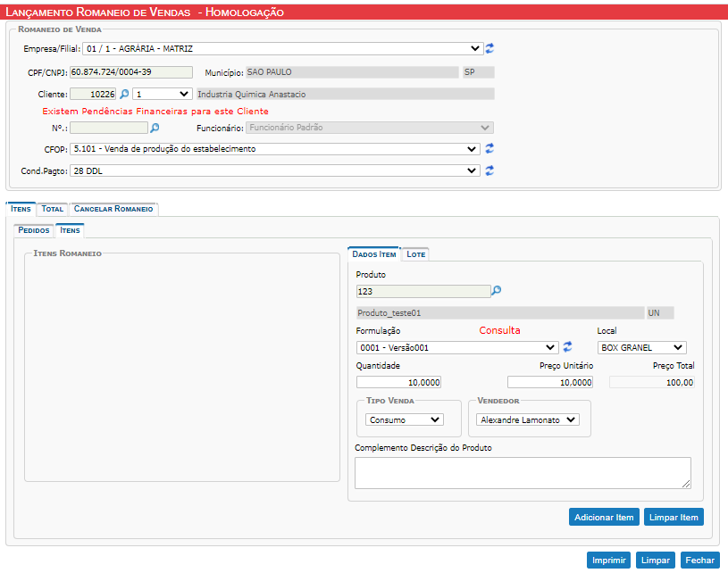728x573 pixels.
Task: Click the Adicionar Item button
Action: 604,517
